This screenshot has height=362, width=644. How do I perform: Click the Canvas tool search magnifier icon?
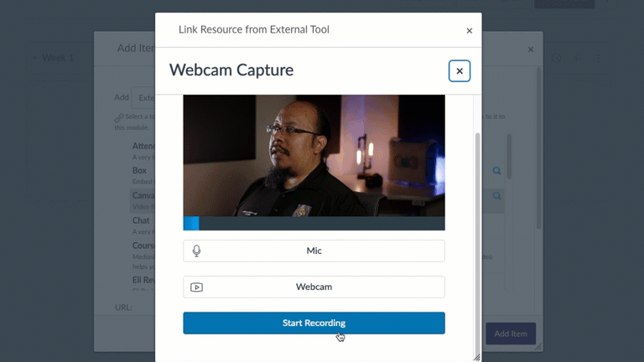pyautogui.click(x=496, y=196)
